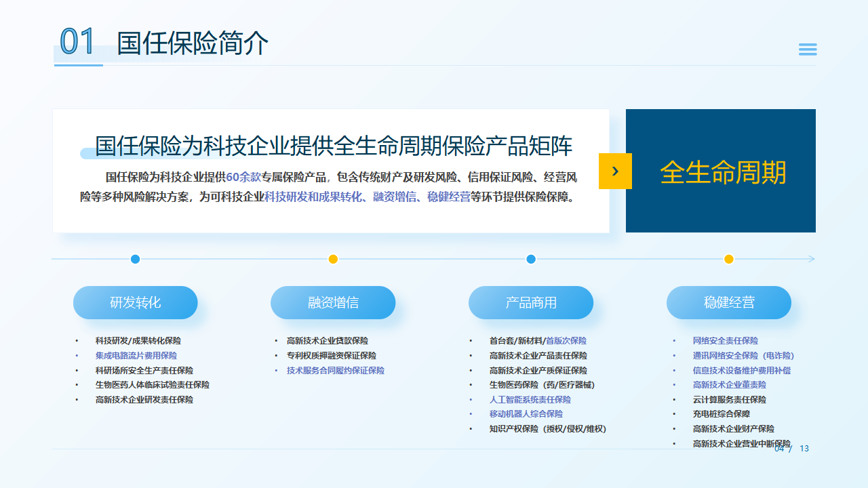The width and height of the screenshot is (868, 488).
Task: Click the blue timeline dot above 研发转化
Action: tap(135, 258)
